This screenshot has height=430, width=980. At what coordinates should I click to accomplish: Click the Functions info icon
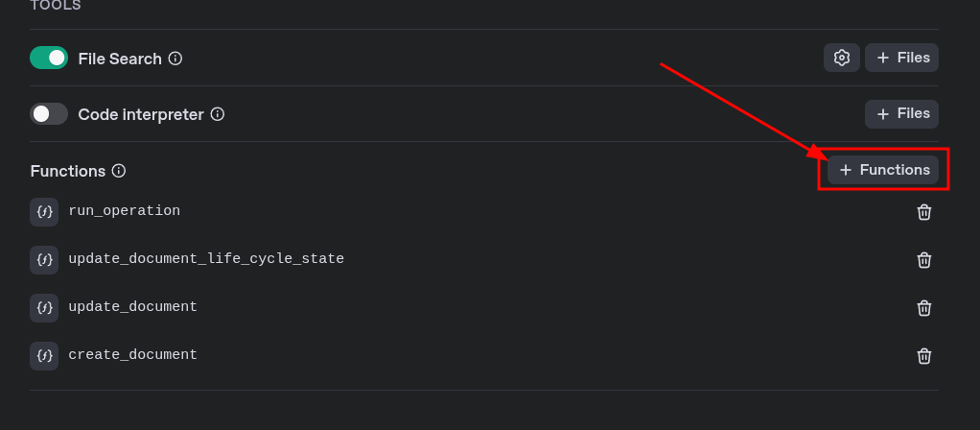coord(119,171)
